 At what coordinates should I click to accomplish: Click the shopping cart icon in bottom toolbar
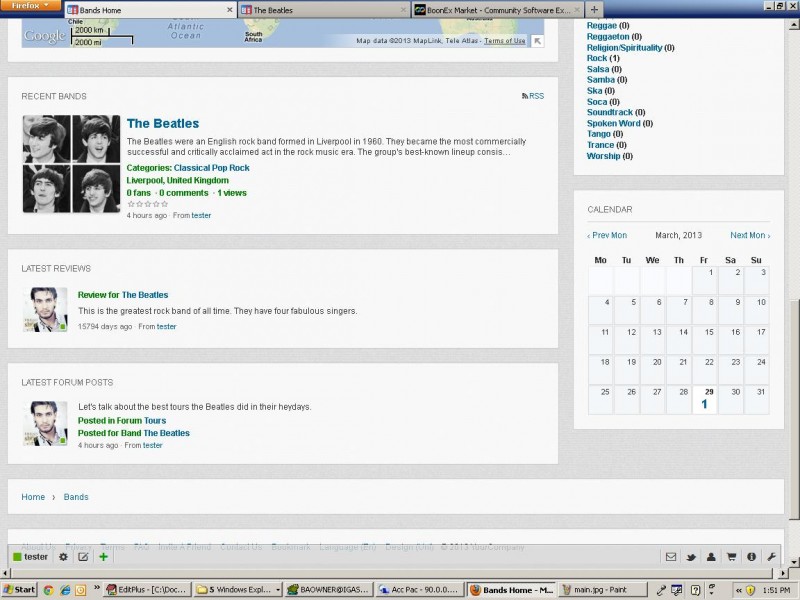(x=731, y=557)
